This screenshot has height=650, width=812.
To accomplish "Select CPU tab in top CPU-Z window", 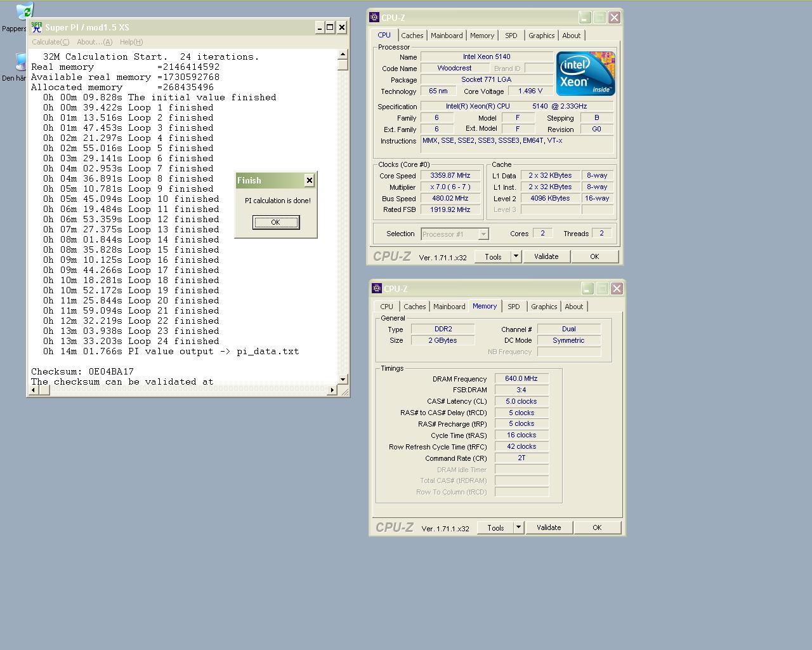I will 384,35.
